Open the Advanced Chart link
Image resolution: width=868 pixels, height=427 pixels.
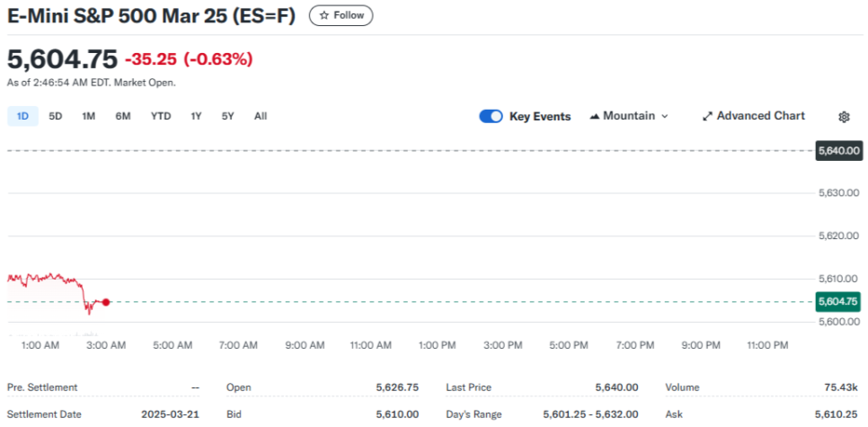tap(753, 116)
